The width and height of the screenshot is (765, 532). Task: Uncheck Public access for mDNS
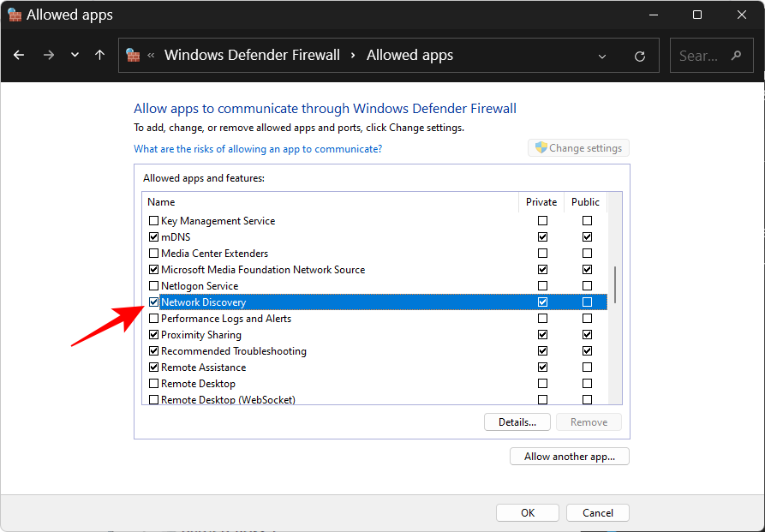pyautogui.click(x=587, y=236)
